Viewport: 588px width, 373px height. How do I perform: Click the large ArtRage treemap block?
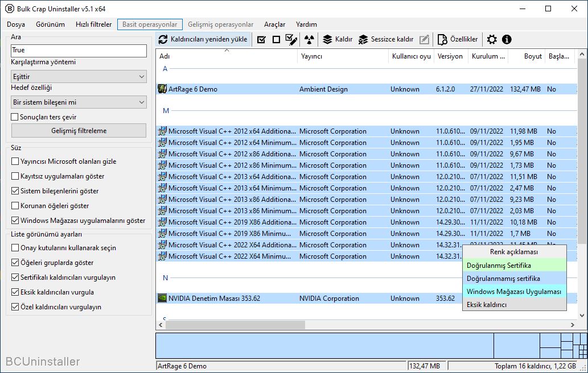(x=325, y=345)
